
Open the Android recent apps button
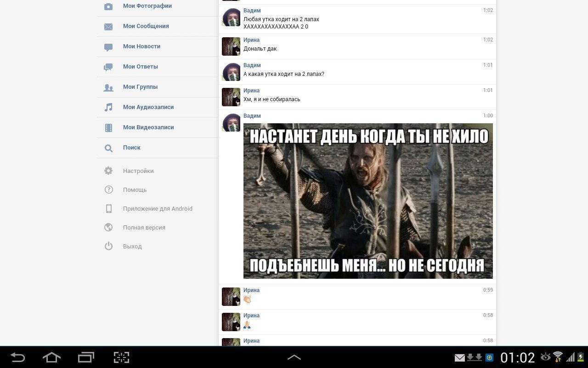tap(86, 357)
